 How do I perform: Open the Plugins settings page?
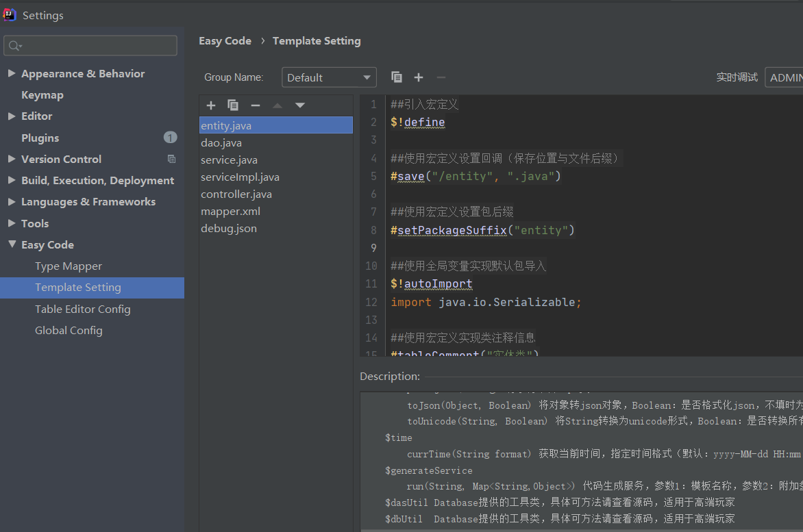tap(40, 138)
